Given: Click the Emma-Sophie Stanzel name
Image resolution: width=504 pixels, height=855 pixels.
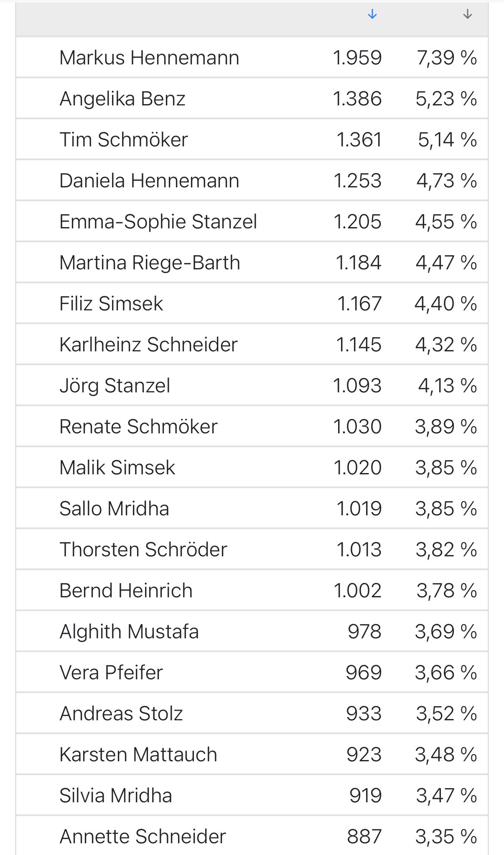Looking at the screenshot, I should [158, 221].
